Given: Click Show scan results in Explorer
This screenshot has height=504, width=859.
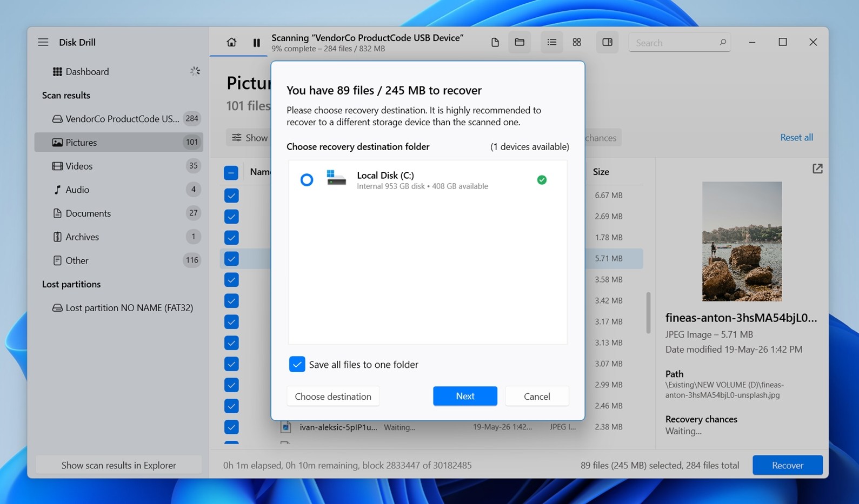Looking at the screenshot, I should [118, 465].
